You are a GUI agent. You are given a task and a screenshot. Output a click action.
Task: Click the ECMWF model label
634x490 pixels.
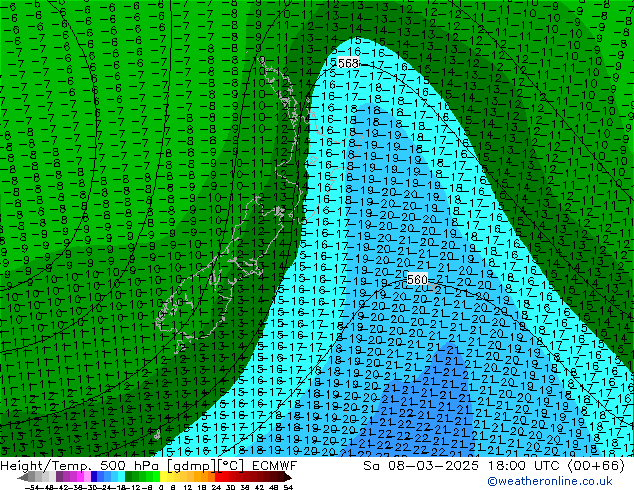[x=275, y=465]
